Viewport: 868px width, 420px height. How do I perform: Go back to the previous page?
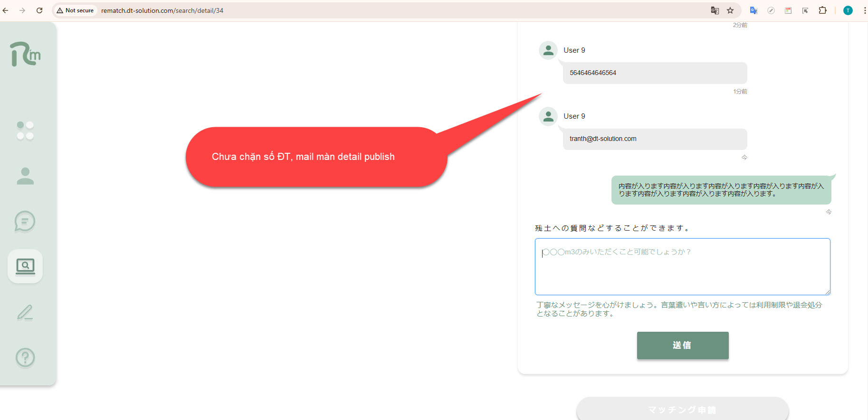pyautogui.click(x=6, y=10)
